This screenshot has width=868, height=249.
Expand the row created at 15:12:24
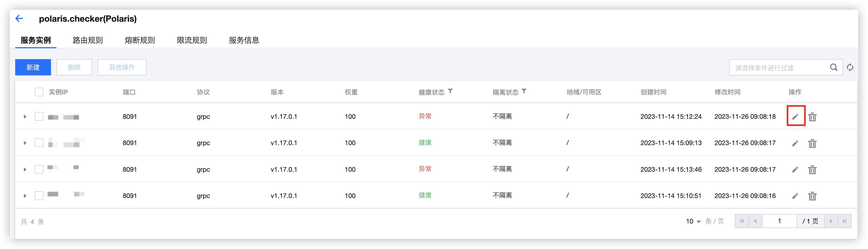click(x=25, y=117)
